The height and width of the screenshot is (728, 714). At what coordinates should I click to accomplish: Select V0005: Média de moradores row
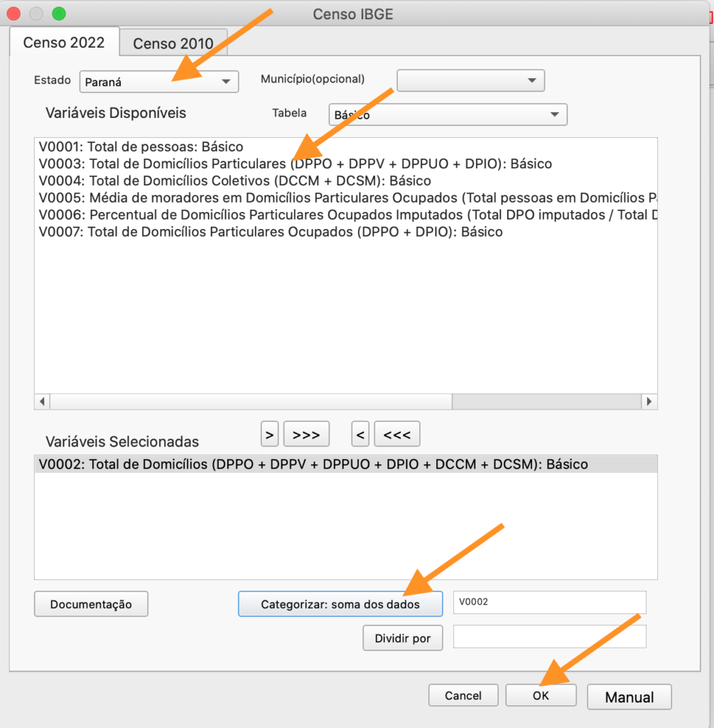tap(346, 198)
